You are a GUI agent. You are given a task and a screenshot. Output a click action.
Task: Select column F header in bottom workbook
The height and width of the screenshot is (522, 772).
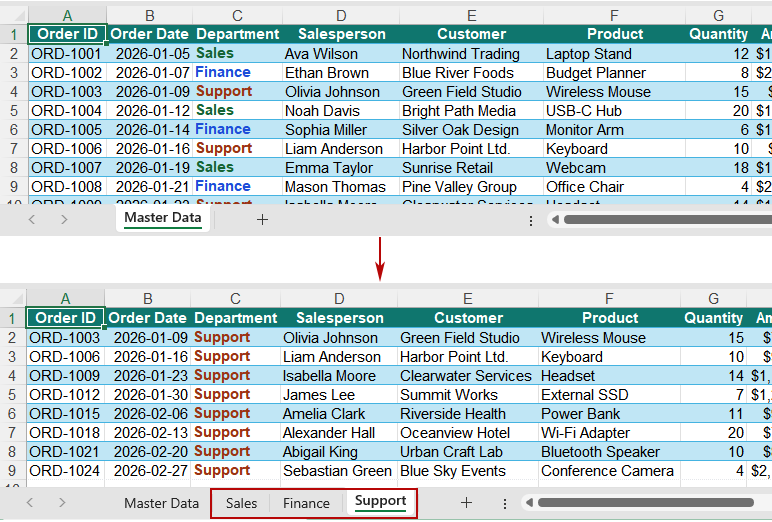point(609,298)
